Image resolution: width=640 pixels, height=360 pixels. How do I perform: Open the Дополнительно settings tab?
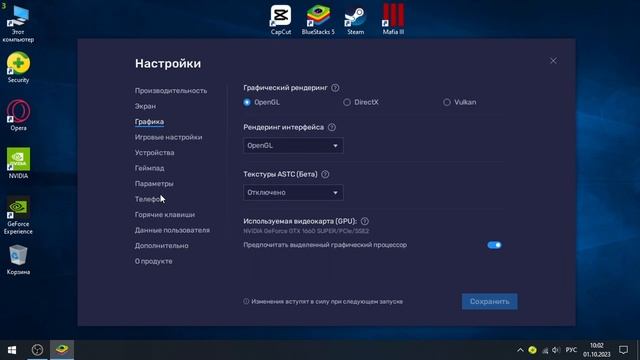(x=162, y=246)
